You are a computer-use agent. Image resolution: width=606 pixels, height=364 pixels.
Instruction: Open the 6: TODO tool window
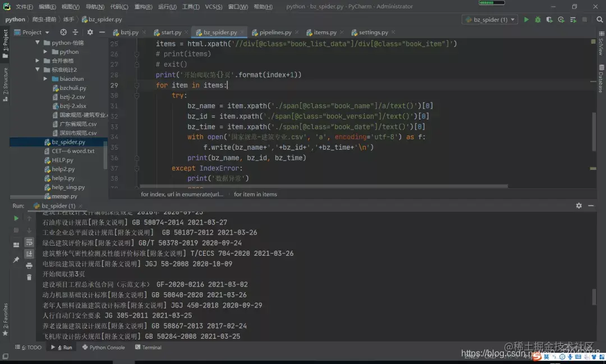28,347
